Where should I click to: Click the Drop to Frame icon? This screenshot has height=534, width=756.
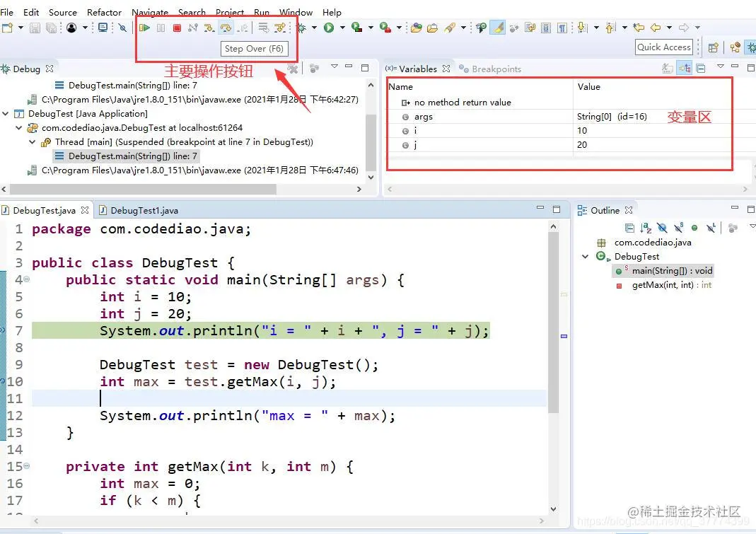click(263, 28)
